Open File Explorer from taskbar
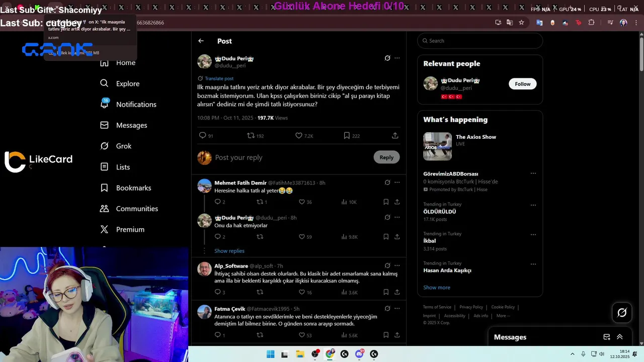Screen dimensions: 644x362 [x=300, y=354]
